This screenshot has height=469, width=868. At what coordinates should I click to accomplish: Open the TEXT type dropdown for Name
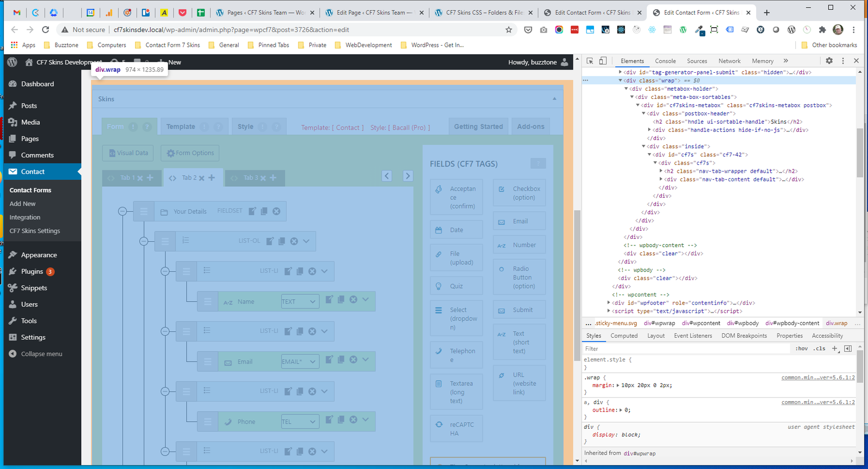299,301
